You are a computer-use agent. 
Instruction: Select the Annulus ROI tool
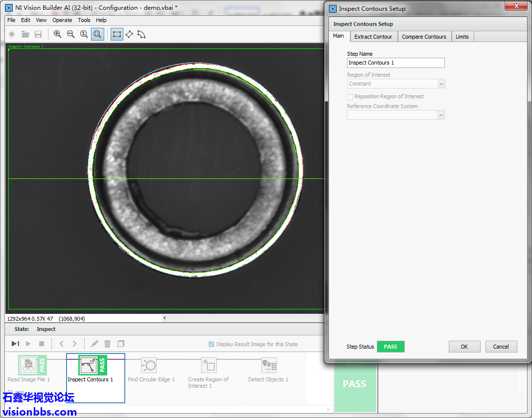pyautogui.click(x=141, y=34)
